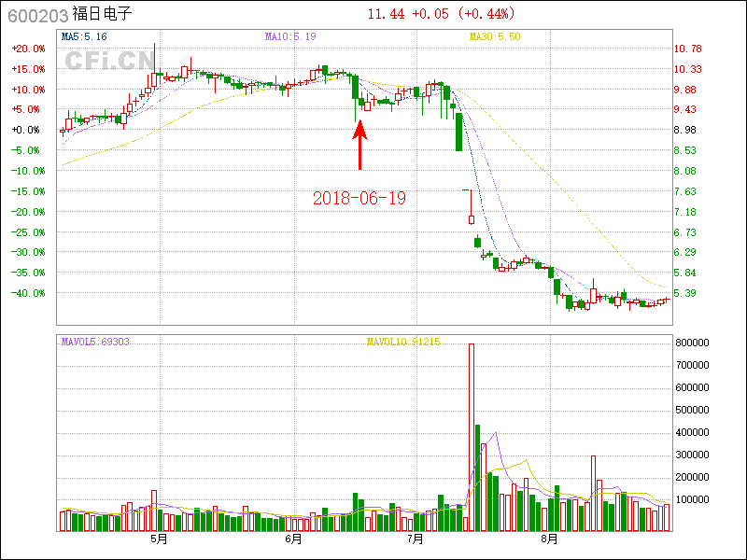Select the 6月 label on time axis
Image resolution: width=747 pixels, height=560 pixels.
click(293, 539)
